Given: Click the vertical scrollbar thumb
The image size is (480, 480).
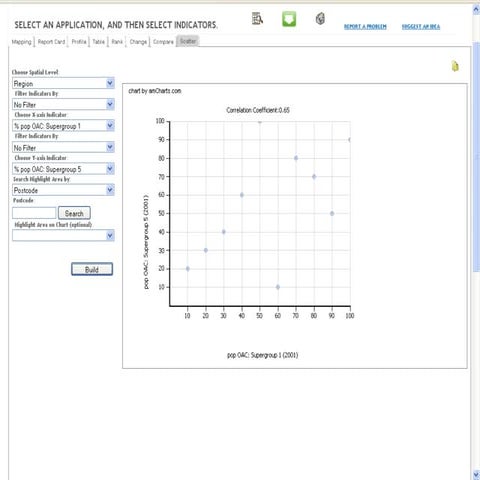Looking at the screenshot, I should click(476, 157).
